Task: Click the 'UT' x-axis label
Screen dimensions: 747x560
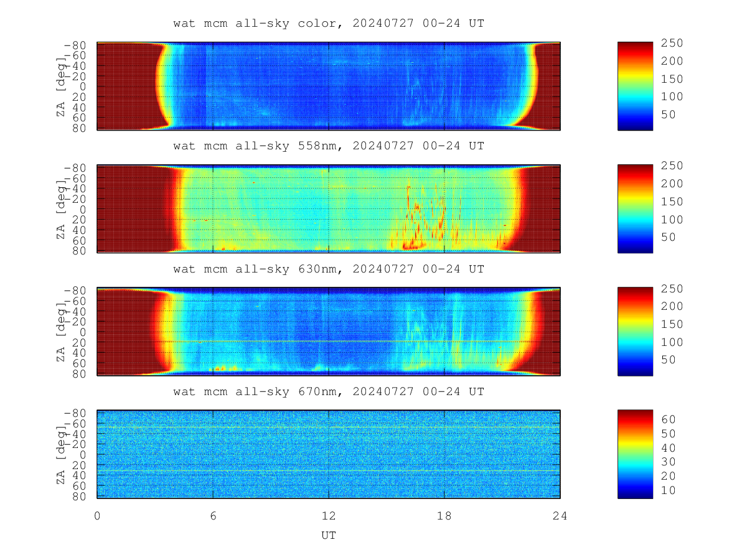Action: click(x=329, y=535)
